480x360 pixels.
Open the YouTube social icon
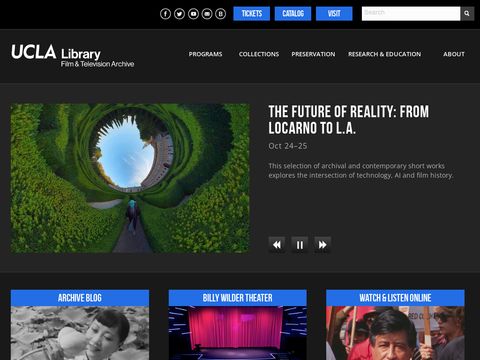coord(193,14)
